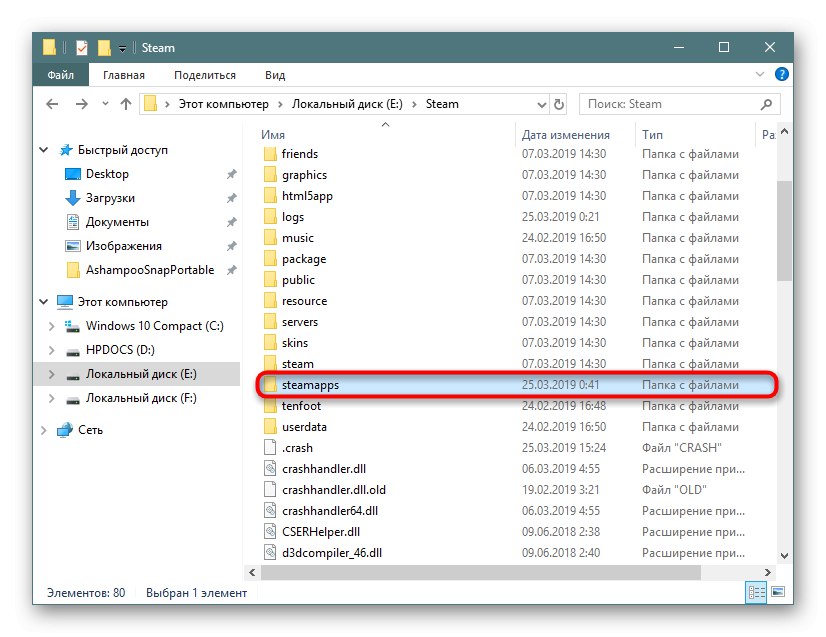Select the tenfoot folder

(301, 406)
